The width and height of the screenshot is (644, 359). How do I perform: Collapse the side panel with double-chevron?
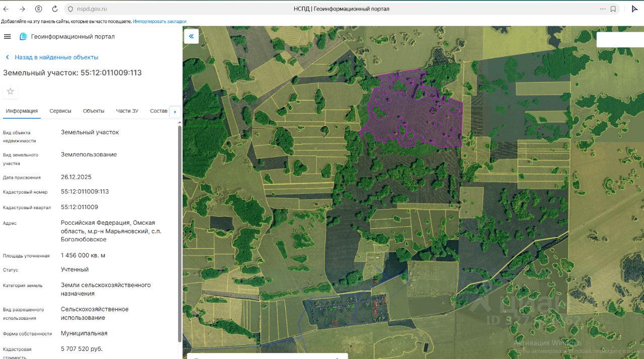[191, 36]
